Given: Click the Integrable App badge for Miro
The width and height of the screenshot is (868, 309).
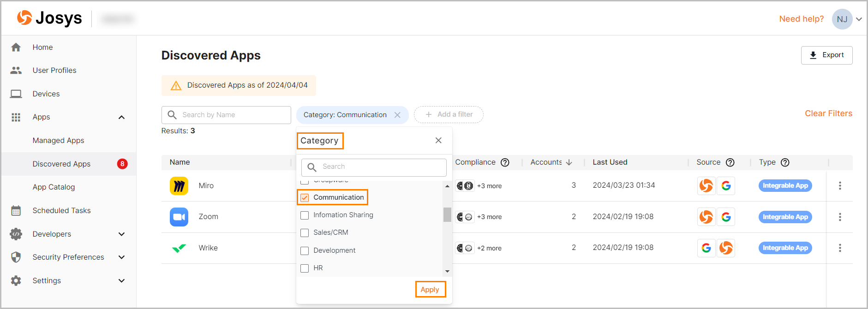Looking at the screenshot, I should [x=785, y=185].
